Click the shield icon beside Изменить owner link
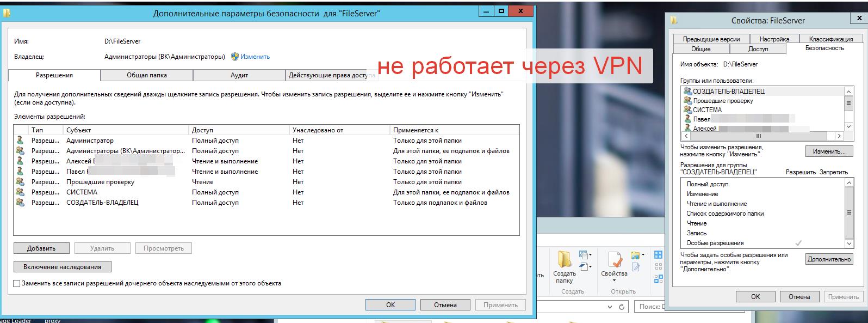Image resolution: width=868 pixels, height=323 pixels. pyautogui.click(x=235, y=57)
